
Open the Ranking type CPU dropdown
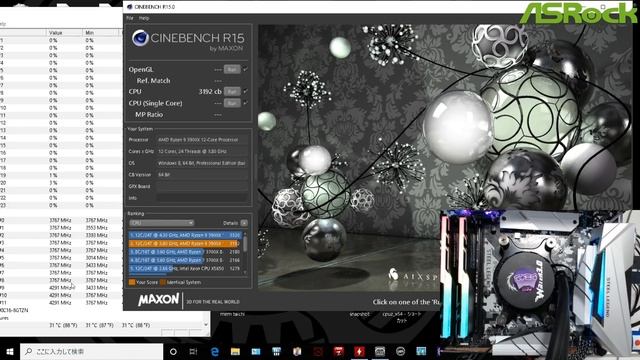click(162, 223)
